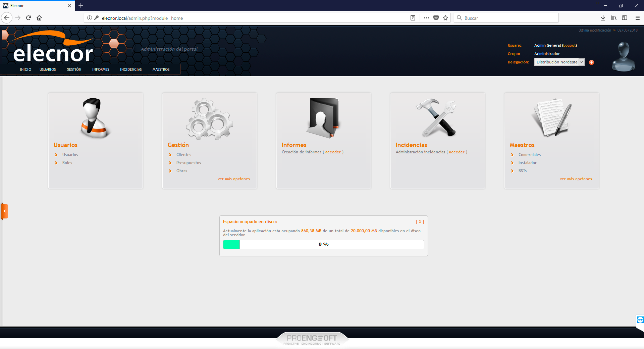Open the Comerciales link

pos(530,155)
